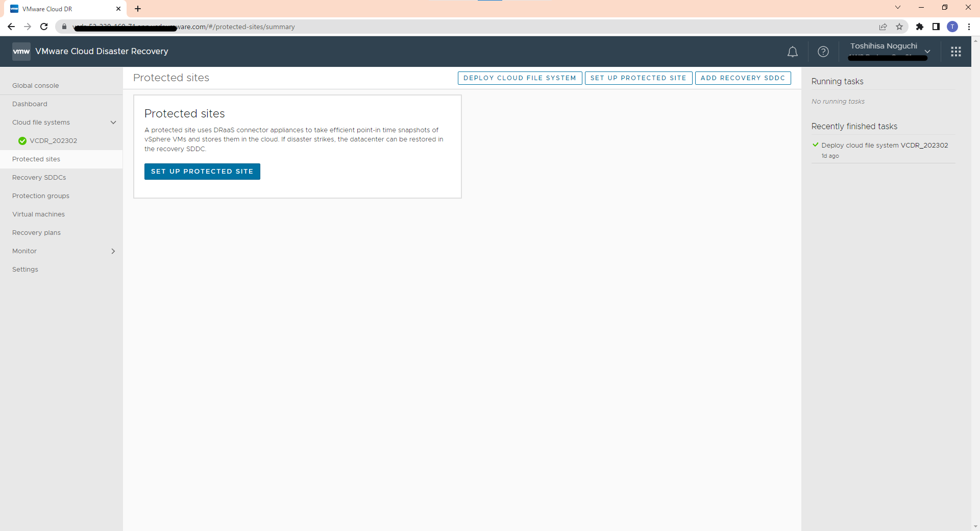Collapse the Cloud file systems section
This screenshot has height=531, width=980.
113,123
